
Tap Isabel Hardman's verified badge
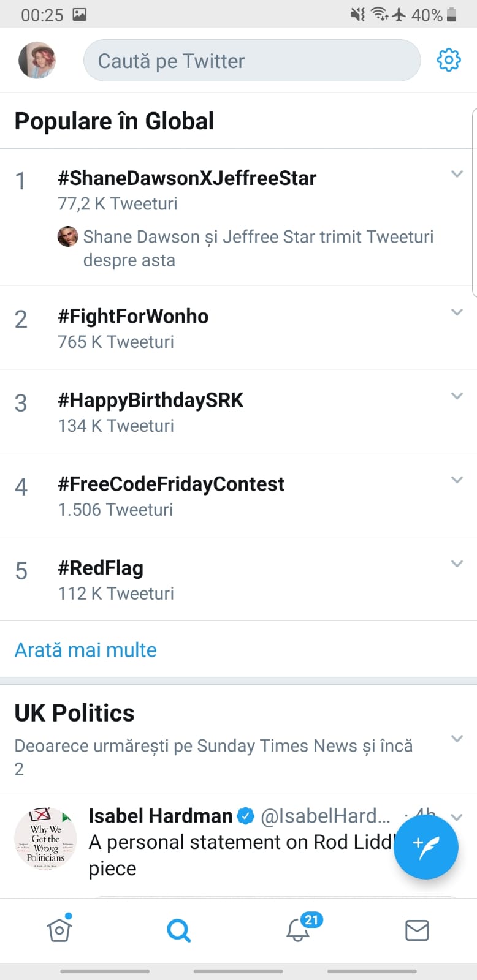pyautogui.click(x=245, y=815)
